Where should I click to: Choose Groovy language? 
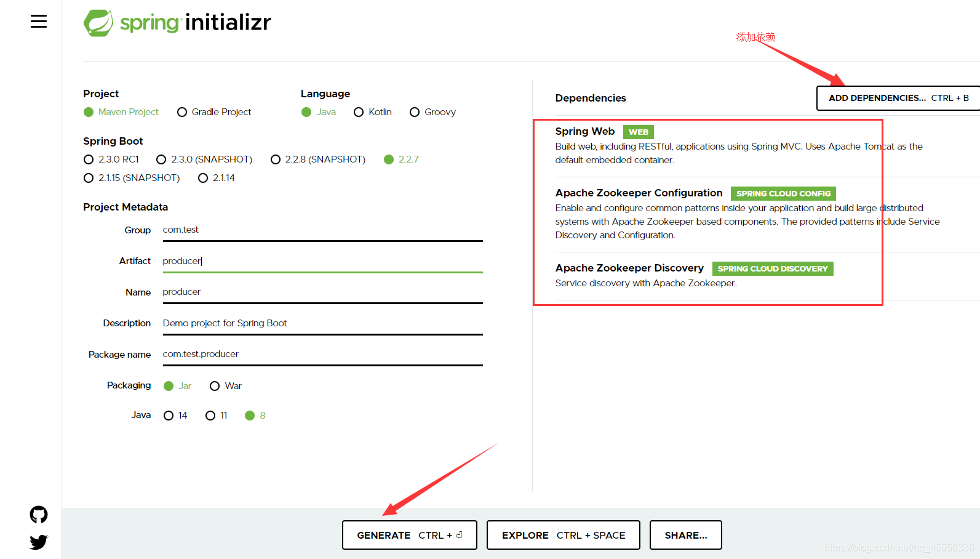coord(433,112)
